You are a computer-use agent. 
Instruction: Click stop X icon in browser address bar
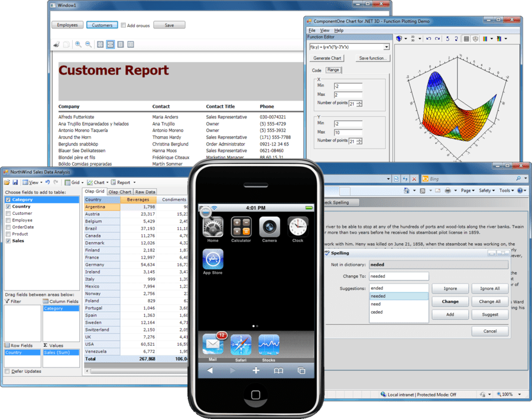coord(414,179)
